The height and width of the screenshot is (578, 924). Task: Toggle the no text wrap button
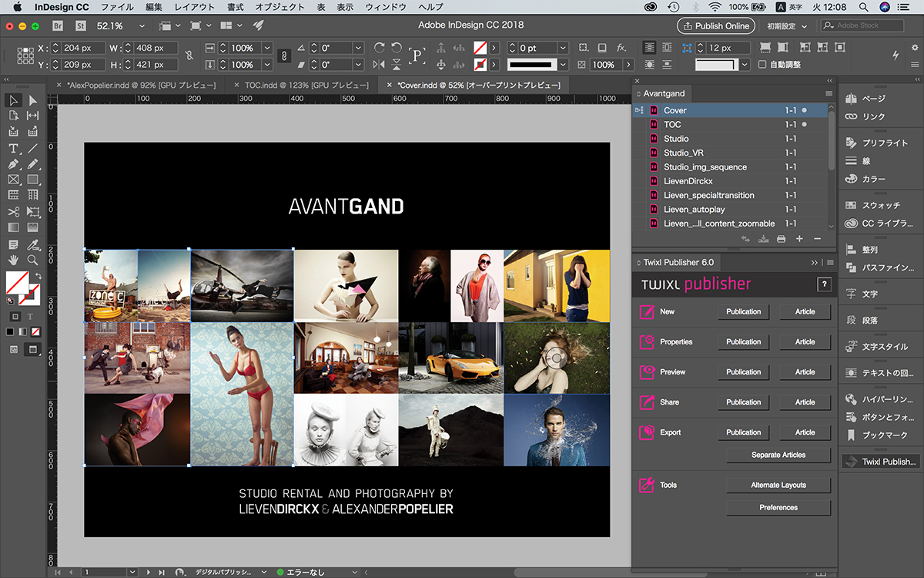650,48
